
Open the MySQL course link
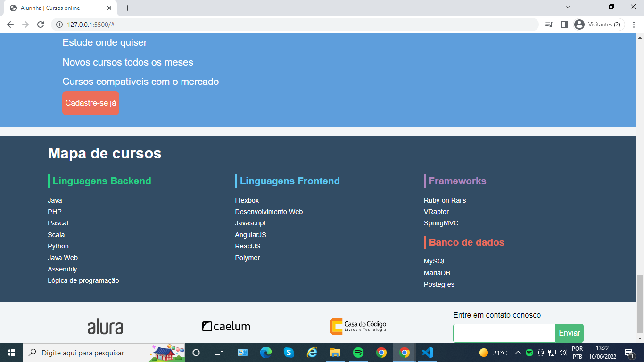435,261
